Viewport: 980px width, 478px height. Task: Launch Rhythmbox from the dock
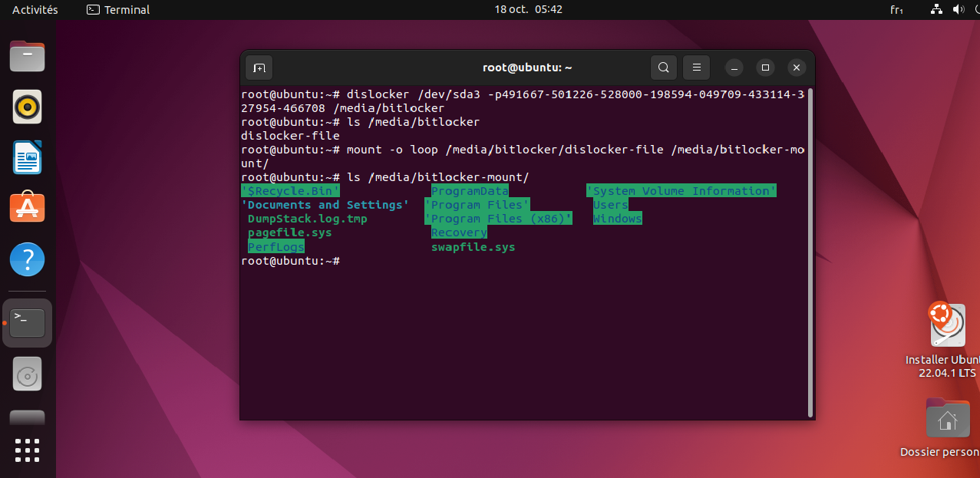point(27,107)
